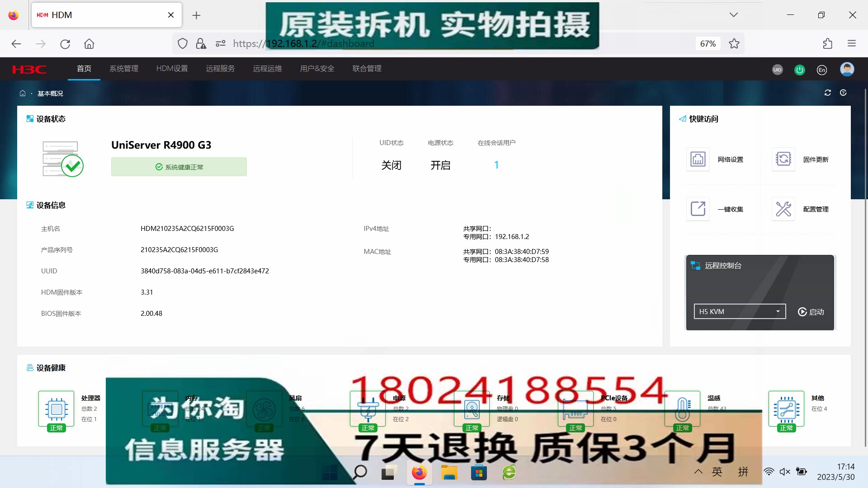Click the 系统健康正常 status button
This screenshot has width=868, height=488.
[x=179, y=167]
